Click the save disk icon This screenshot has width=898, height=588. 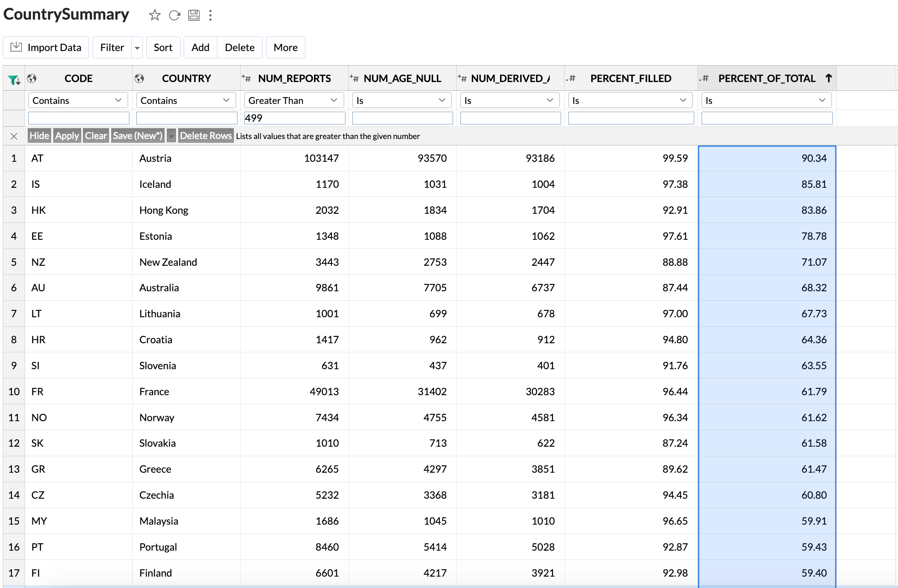tap(194, 15)
